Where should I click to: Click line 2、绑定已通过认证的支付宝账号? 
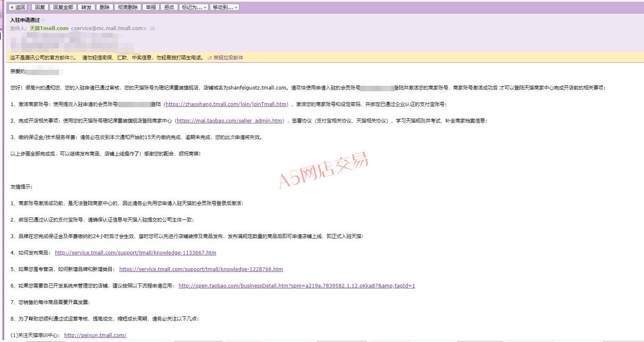(x=102, y=220)
